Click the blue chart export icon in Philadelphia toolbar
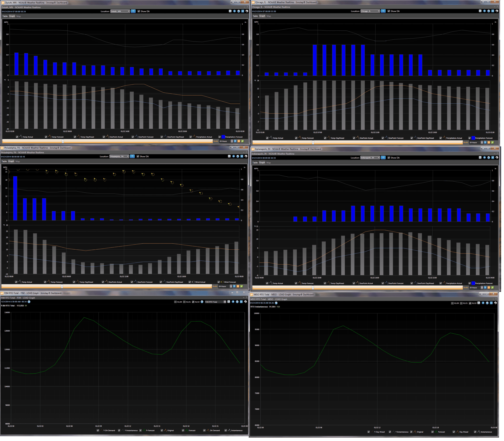504x441 pixels. 242,156
